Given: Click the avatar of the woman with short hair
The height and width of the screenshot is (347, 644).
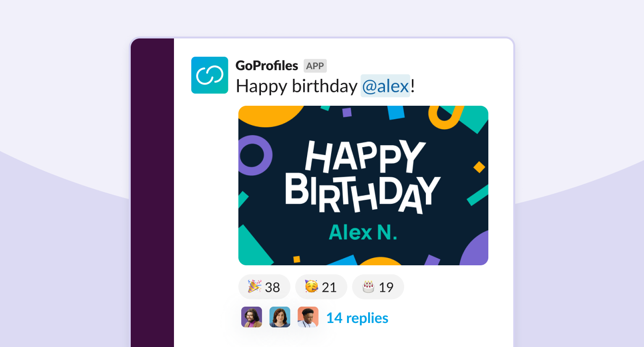Looking at the screenshot, I should click(279, 317).
